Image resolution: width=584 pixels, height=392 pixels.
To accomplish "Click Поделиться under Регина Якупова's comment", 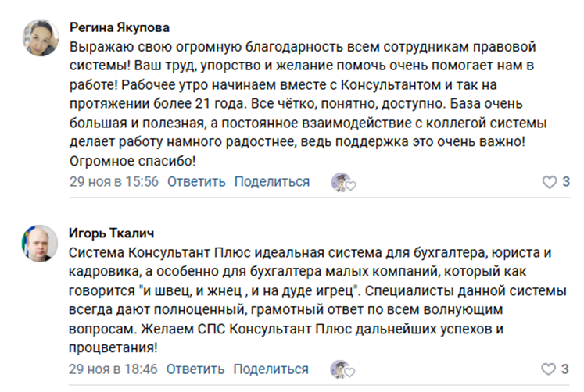I will click(x=272, y=182).
